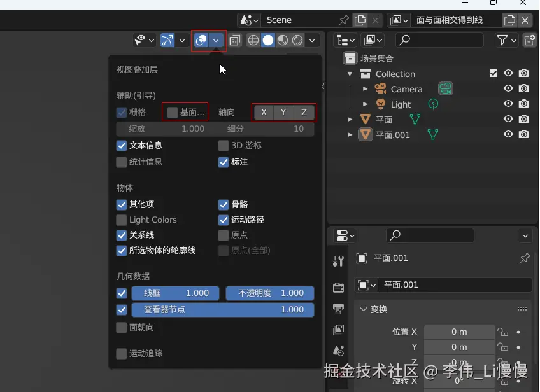Switch to wireframe shading mode
The height and width of the screenshot is (392, 540).
[253, 40]
